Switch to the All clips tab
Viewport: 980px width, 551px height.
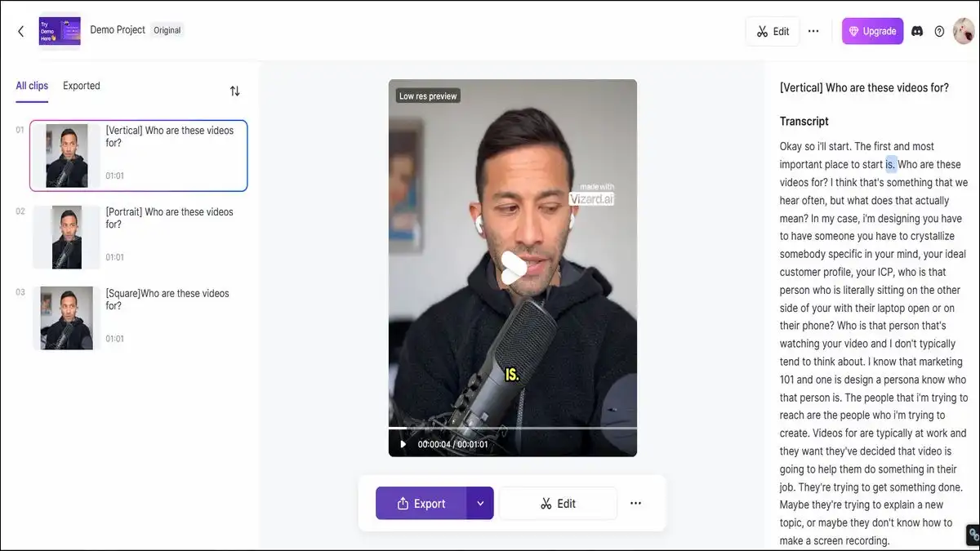pyautogui.click(x=32, y=86)
